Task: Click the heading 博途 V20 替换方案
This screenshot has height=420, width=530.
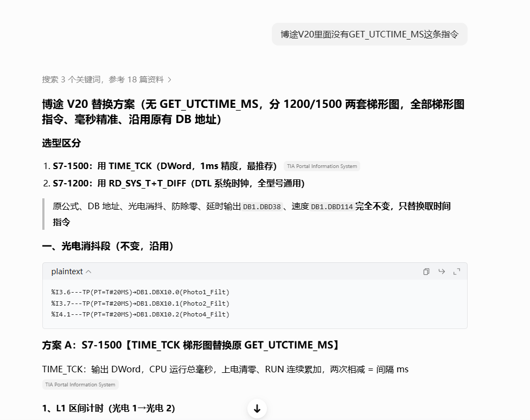Action: 253,112
